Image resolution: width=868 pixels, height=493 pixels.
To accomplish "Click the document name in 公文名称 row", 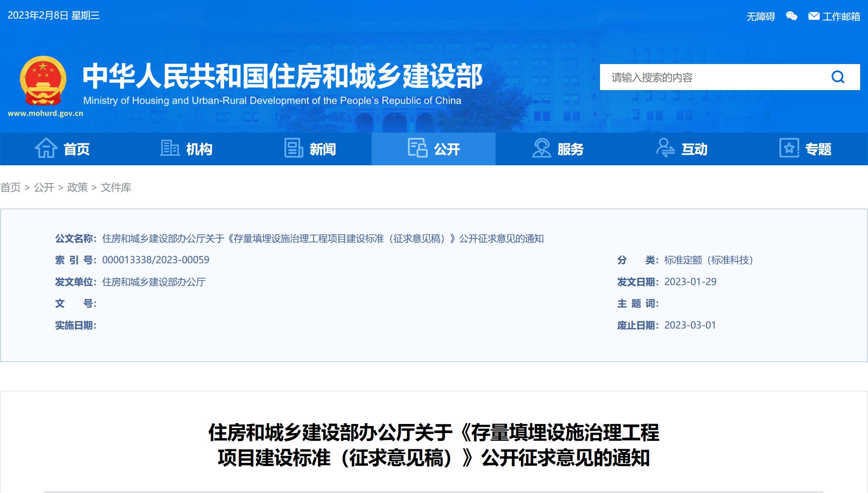I will pyautogui.click(x=323, y=238).
